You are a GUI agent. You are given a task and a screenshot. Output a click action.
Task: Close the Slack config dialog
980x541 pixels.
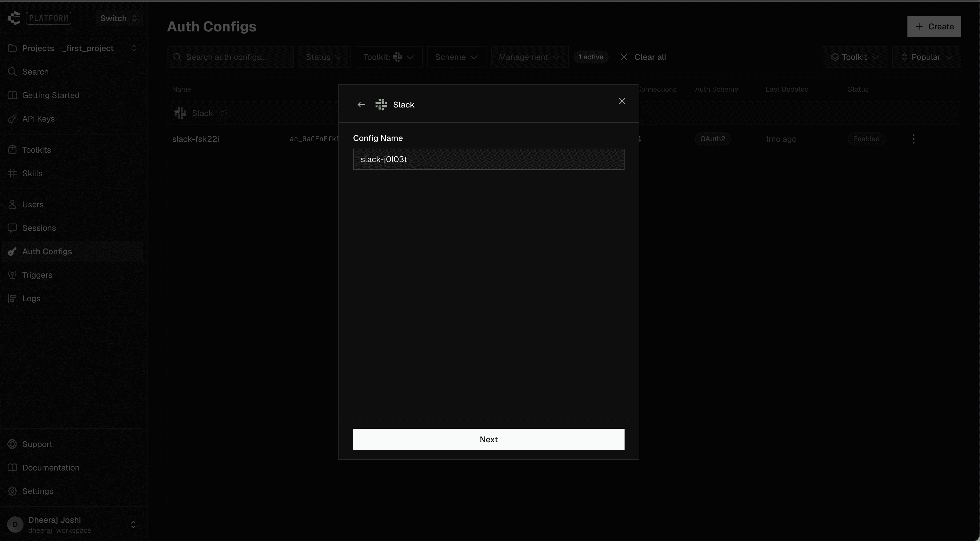click(622, 101)
